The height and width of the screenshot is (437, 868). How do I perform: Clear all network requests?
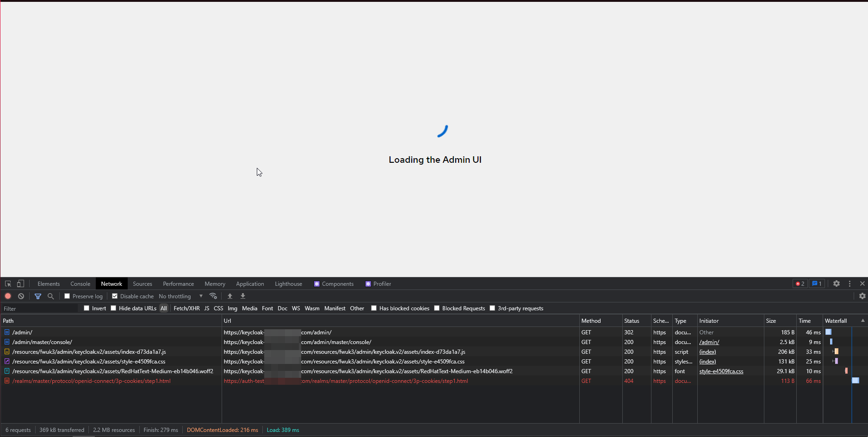[x=21, y=296]
